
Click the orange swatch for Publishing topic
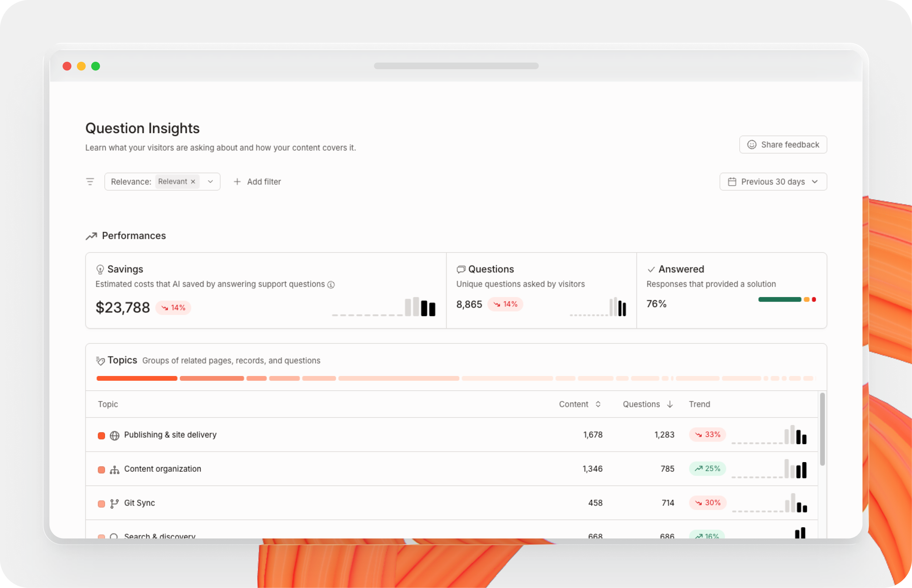(101, 436)
